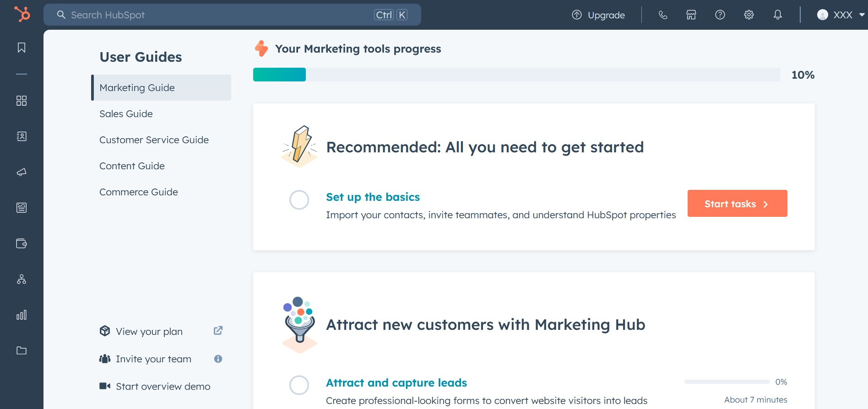Open the Marketing megaphone icon in sidebar
The width and height of the screenshot is (868, 409).
pos(22,172)
